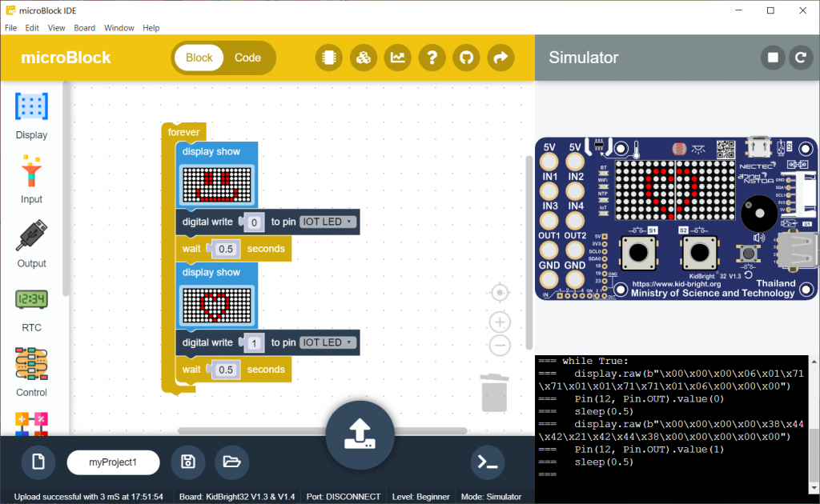Create a new project file
This screenshot has width=820, height=504.
(38, 462)
